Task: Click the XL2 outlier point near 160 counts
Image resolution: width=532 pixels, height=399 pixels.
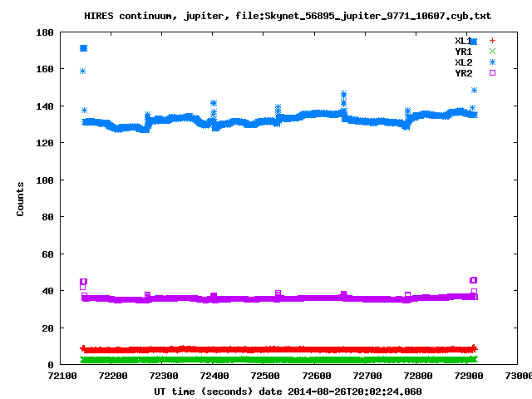Action: pos(83,71)
